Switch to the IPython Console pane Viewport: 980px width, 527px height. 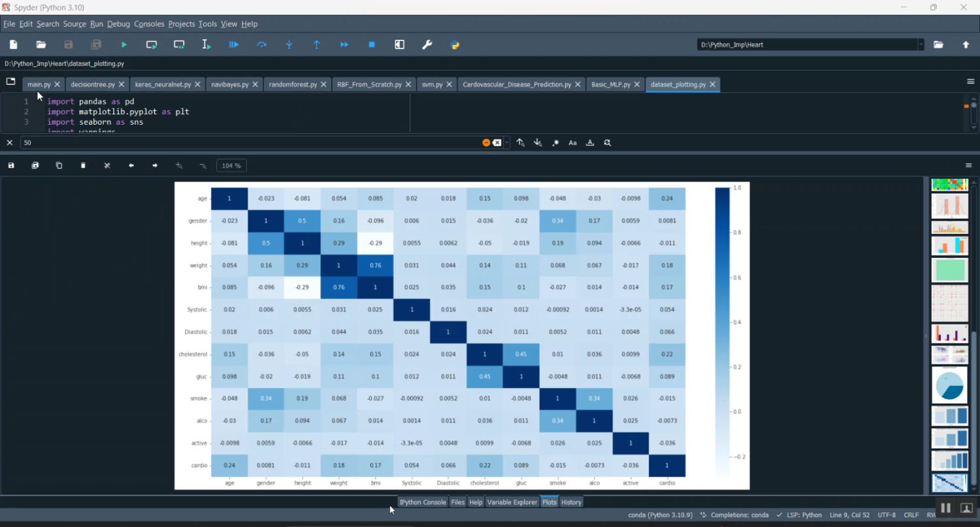[x=423, y=502]
